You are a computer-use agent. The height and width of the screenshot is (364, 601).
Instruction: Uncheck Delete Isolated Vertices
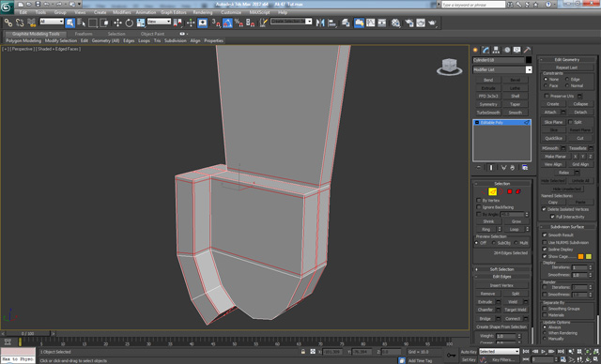click(x=544, y=209)
